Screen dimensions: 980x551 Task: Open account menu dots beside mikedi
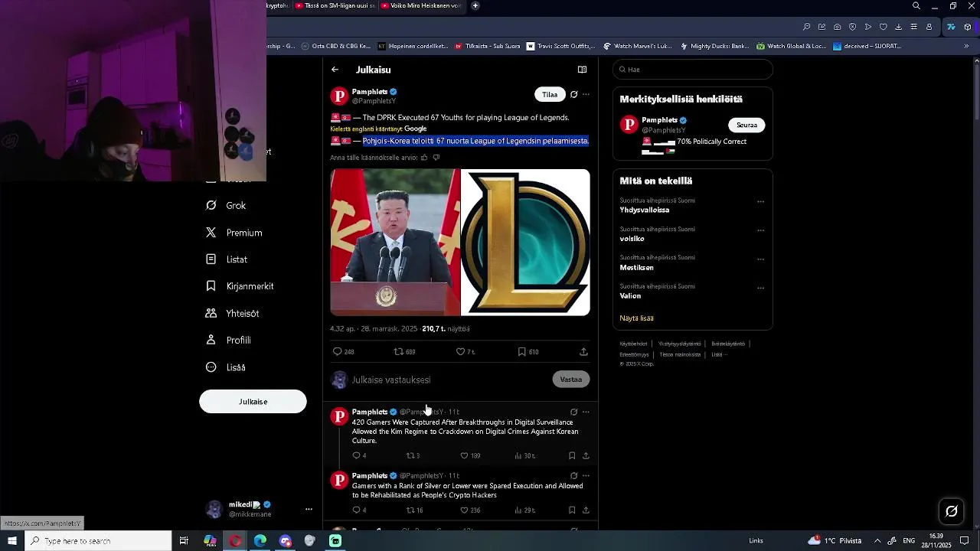(309, 510)
